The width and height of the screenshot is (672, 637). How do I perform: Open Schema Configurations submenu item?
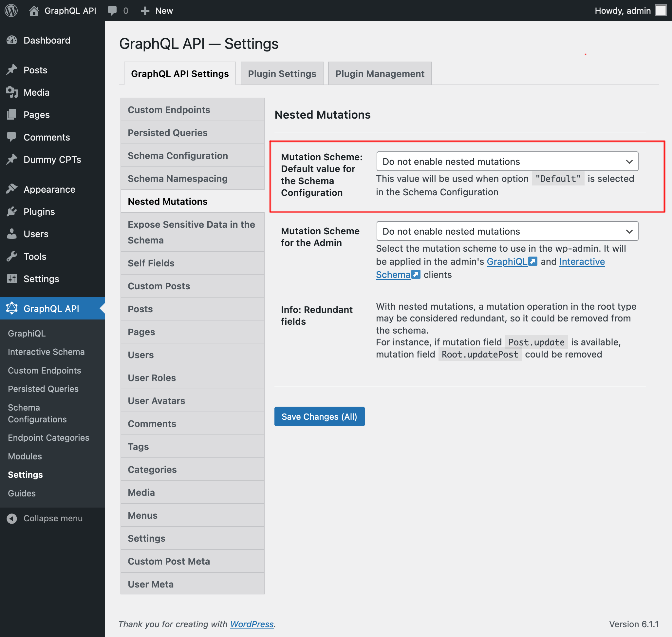(37, 413)
